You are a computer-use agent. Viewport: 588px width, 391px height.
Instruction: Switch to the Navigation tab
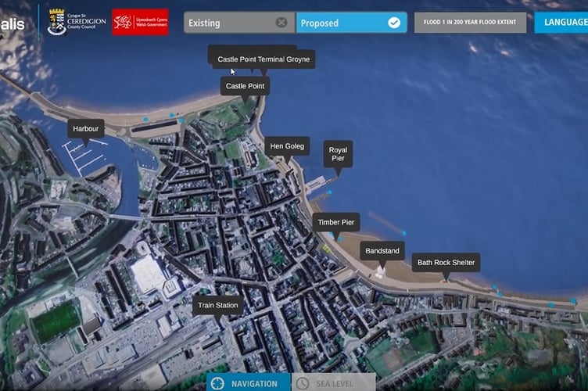248,382
